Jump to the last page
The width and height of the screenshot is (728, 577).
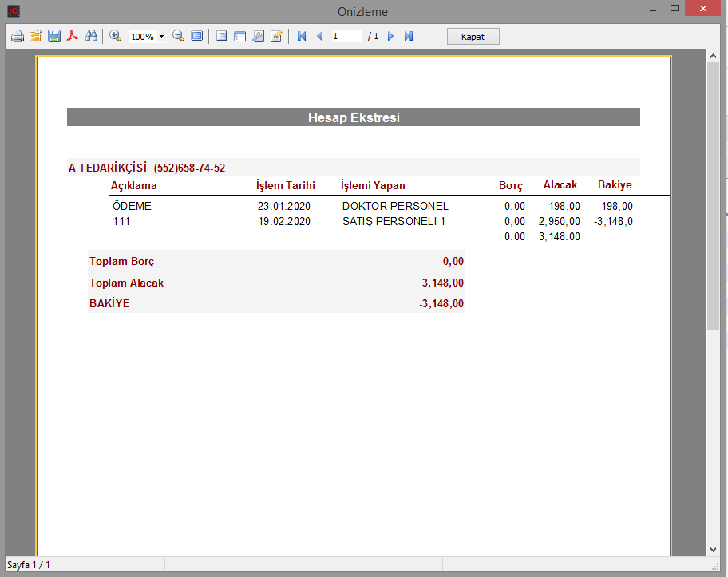pos(409,36)
